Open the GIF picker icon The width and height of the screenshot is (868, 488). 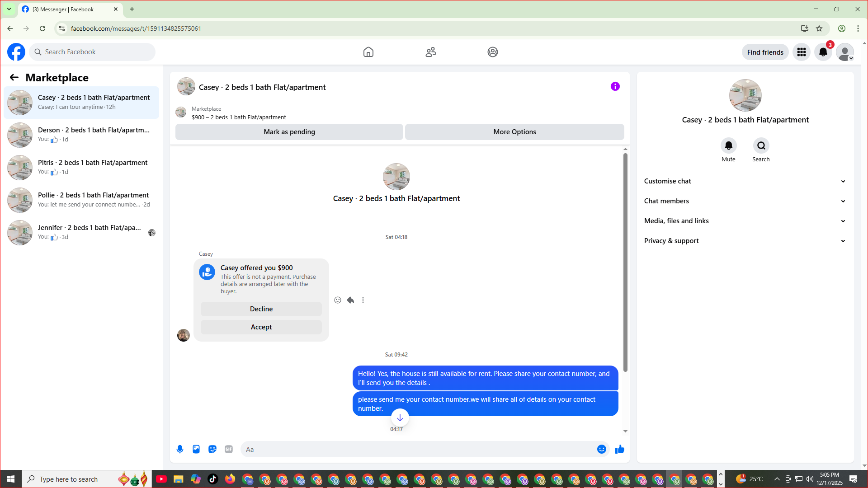coord(229,449)
